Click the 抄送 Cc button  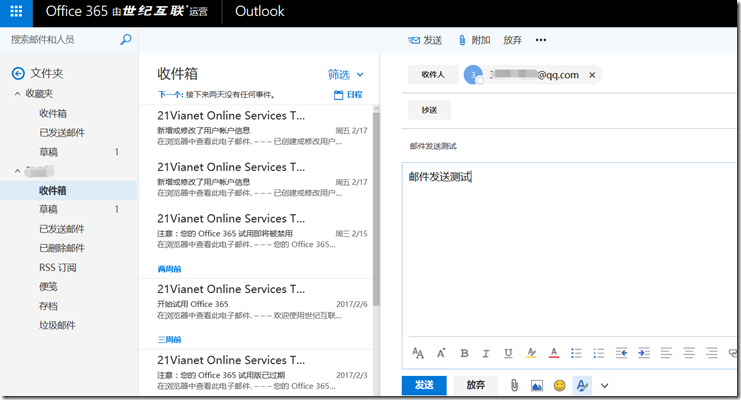click(x=429, y=110)
